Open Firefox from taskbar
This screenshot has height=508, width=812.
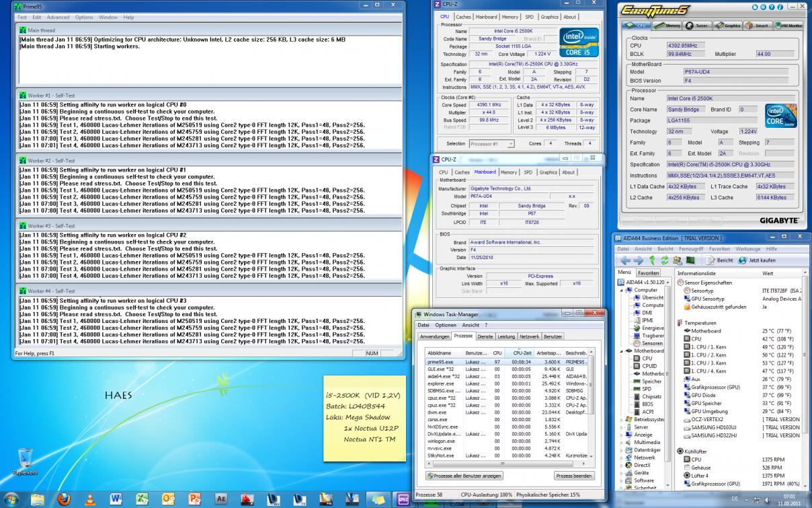coord(65,499)
